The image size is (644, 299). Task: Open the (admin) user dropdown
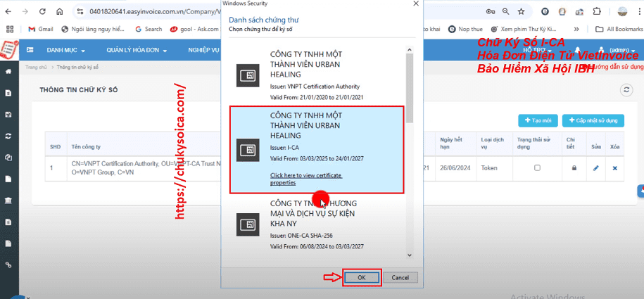pos(616,50)
